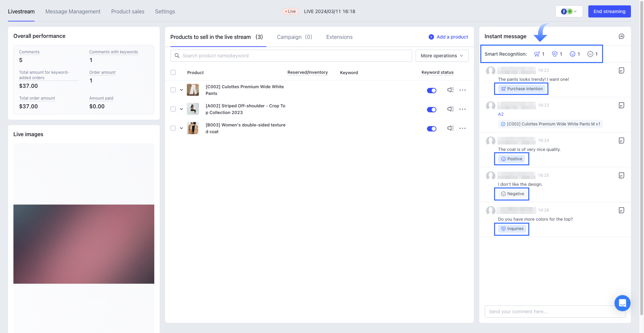Open the three-dot menu for double-sided coat
The width and height of the screenshot is (644, 333).
(x=462, y=128)
